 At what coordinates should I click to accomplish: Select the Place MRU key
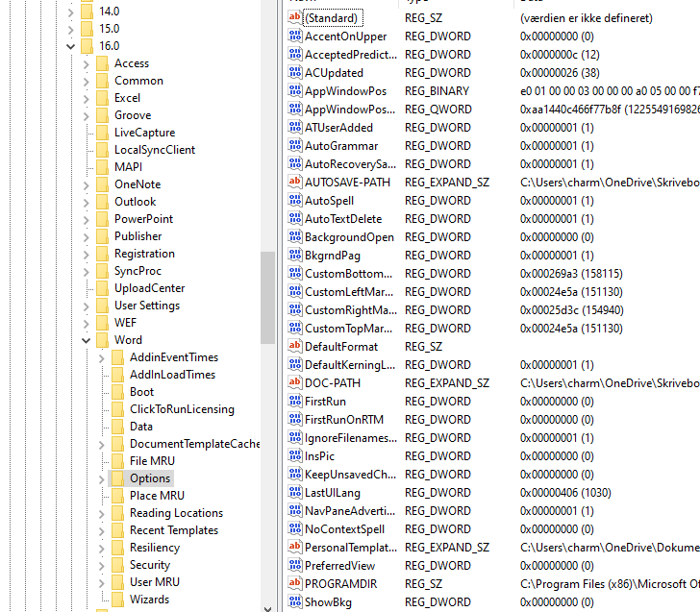pos(157,496)
